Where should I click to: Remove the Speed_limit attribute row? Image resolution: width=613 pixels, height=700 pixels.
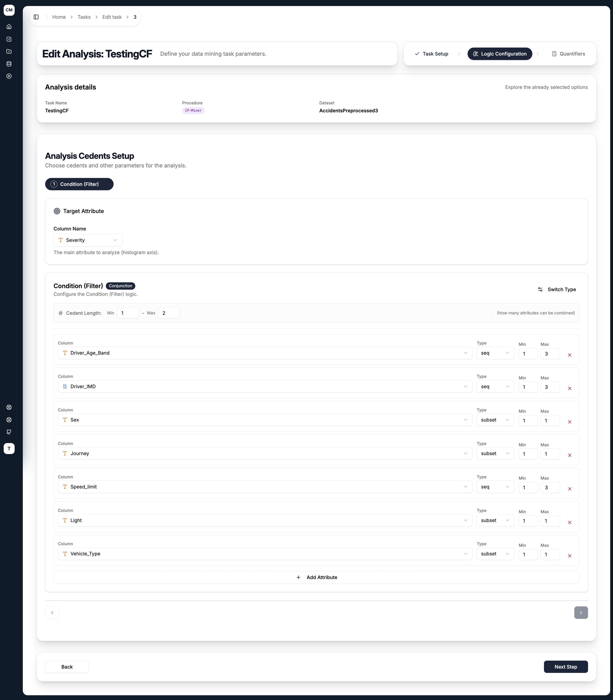(x=570, y=489)
